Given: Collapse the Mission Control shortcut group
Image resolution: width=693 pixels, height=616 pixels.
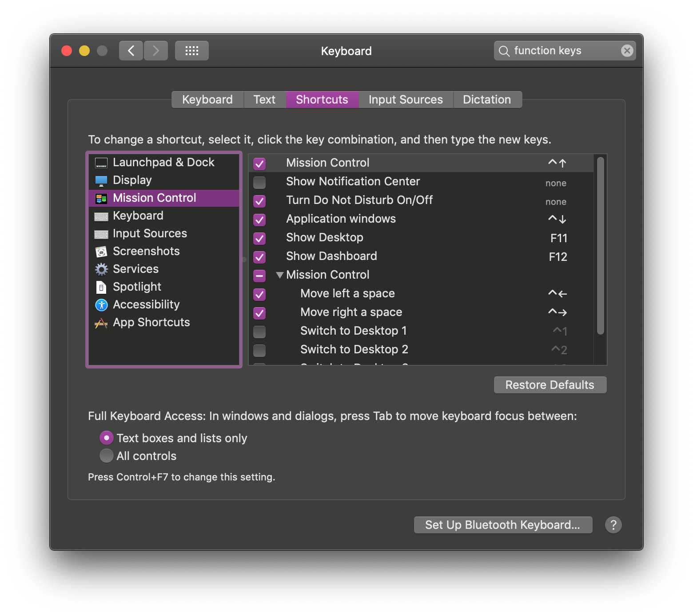Looking at the screenshot, I should (280, 275).
